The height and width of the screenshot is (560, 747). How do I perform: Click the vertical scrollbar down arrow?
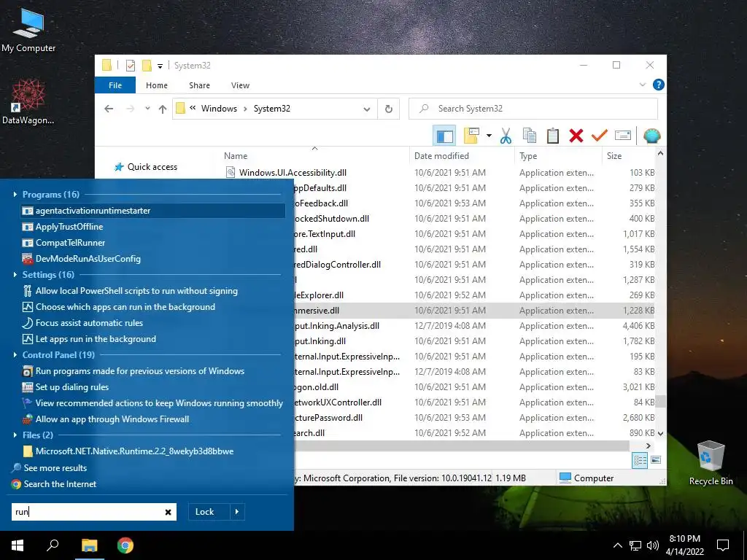pyautogui.click(x=660, y=433)
